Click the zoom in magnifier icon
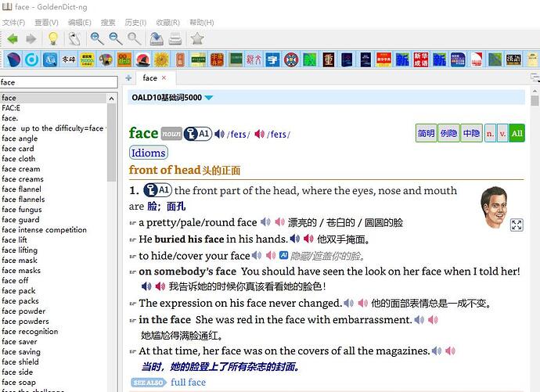 point(97,38)
